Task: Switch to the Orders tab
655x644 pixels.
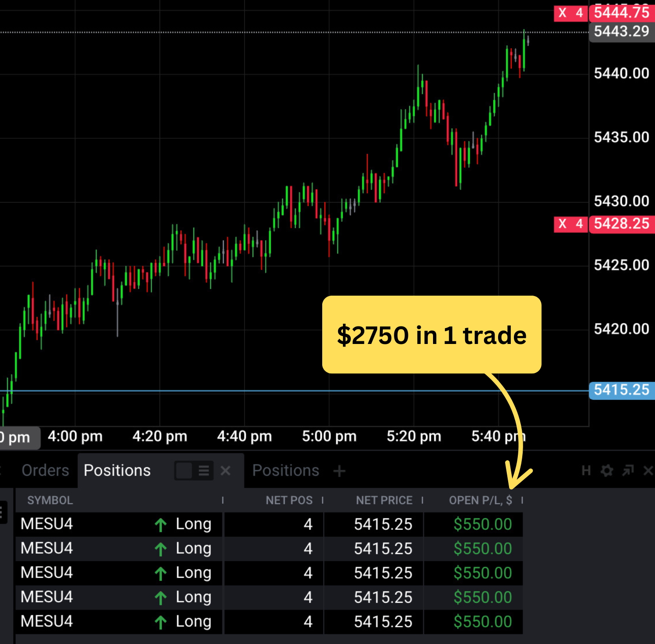Action: tap(45, 470)
